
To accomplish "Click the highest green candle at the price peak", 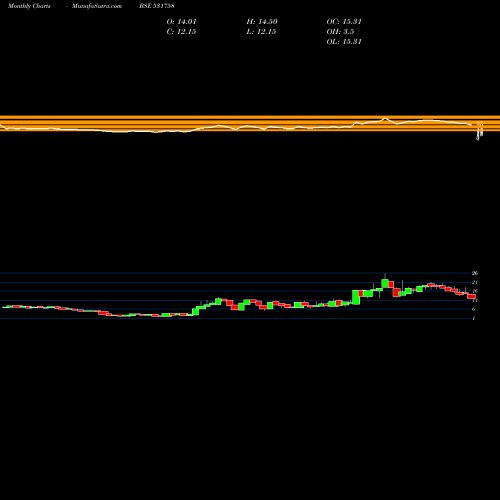I will click(385, 283).
